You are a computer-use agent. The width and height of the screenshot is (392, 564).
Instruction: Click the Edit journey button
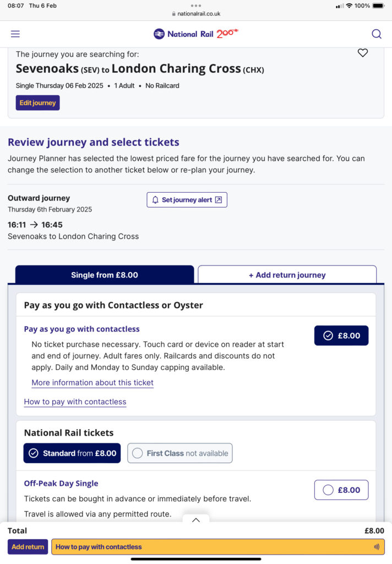[38, 103]
